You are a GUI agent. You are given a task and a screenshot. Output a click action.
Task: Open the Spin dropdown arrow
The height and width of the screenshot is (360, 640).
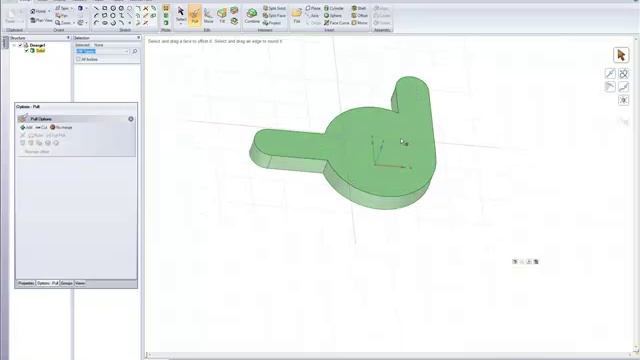point(72,8)
